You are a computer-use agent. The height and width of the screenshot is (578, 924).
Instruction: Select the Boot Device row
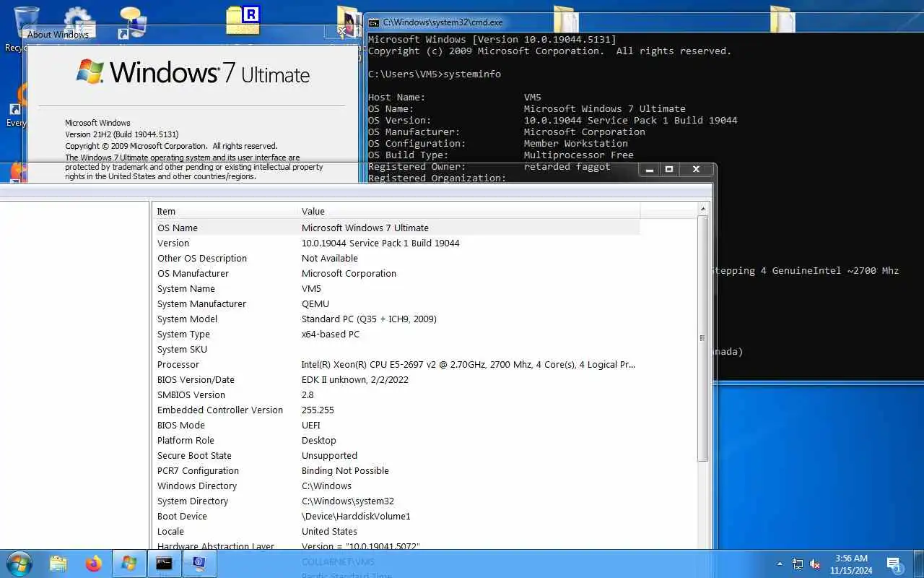(396, 516)
